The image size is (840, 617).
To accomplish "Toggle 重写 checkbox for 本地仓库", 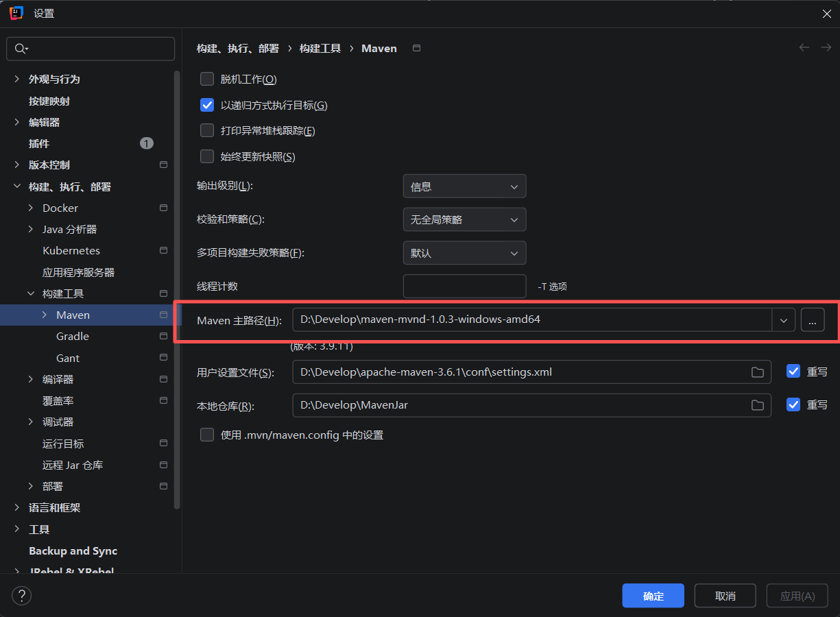I will (x=793, y=405).
